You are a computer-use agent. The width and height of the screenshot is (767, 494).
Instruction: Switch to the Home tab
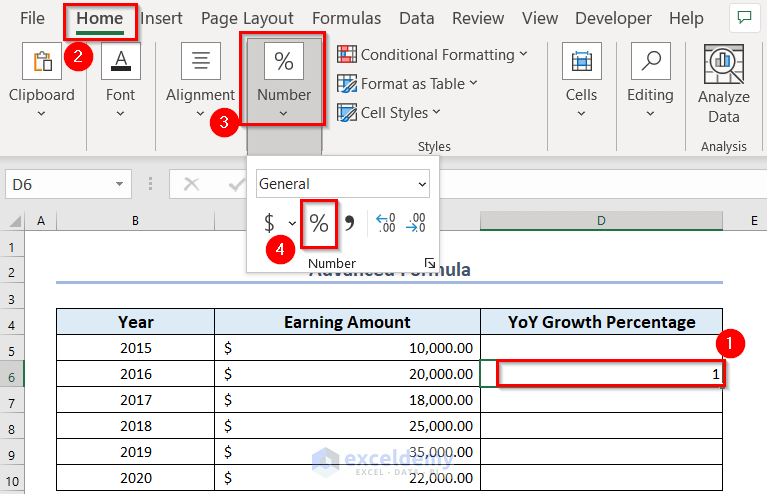point(99,19)
